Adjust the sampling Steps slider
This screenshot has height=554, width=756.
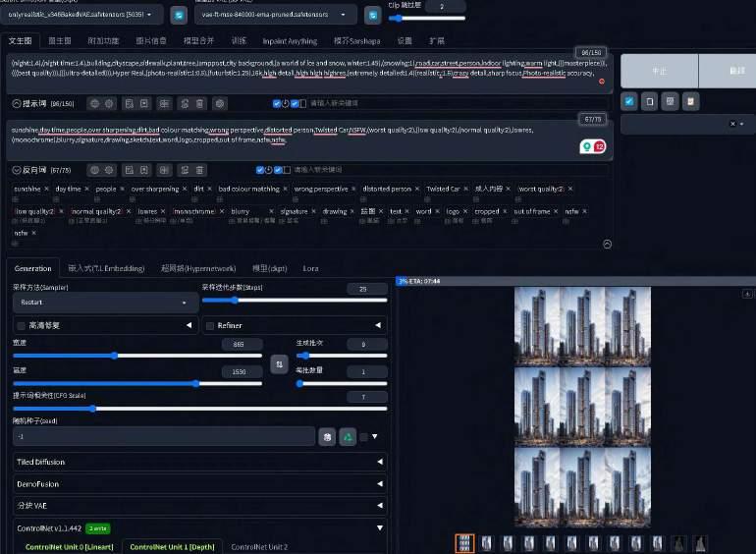295,300
